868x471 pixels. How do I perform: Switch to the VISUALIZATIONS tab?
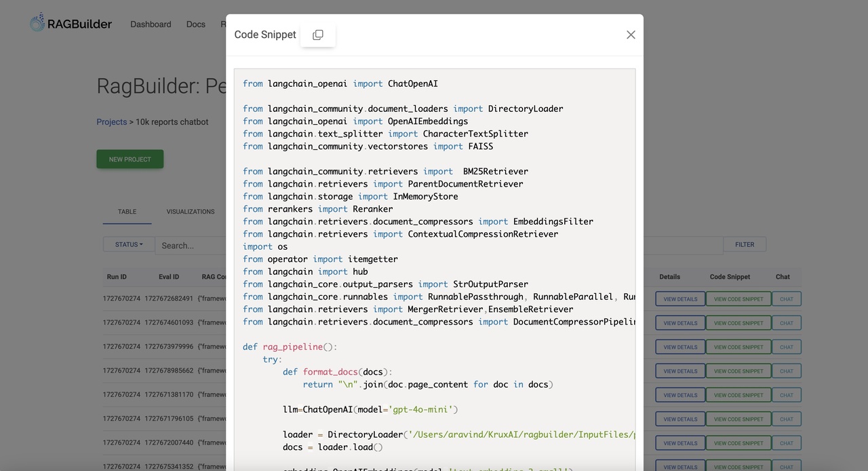[191, 211]
